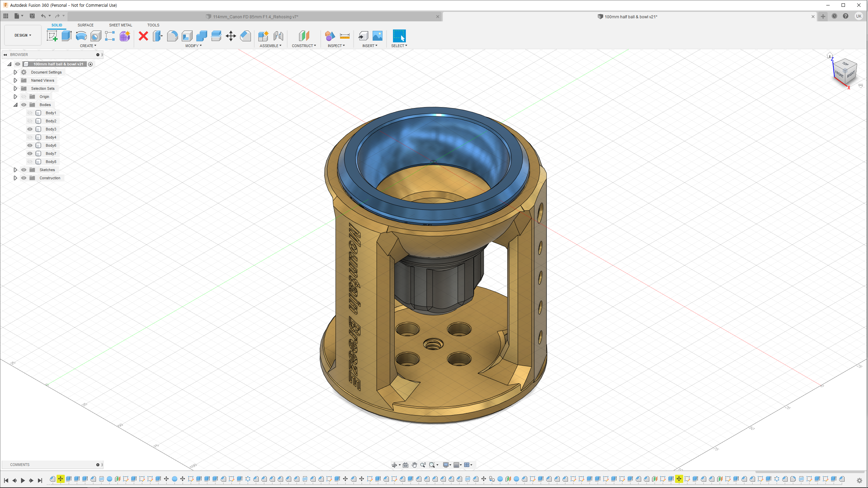The height and width of the screenshot is (488, 868).
Task: Show Body1 by toggling its eye
Action: [x=30, y=113]
